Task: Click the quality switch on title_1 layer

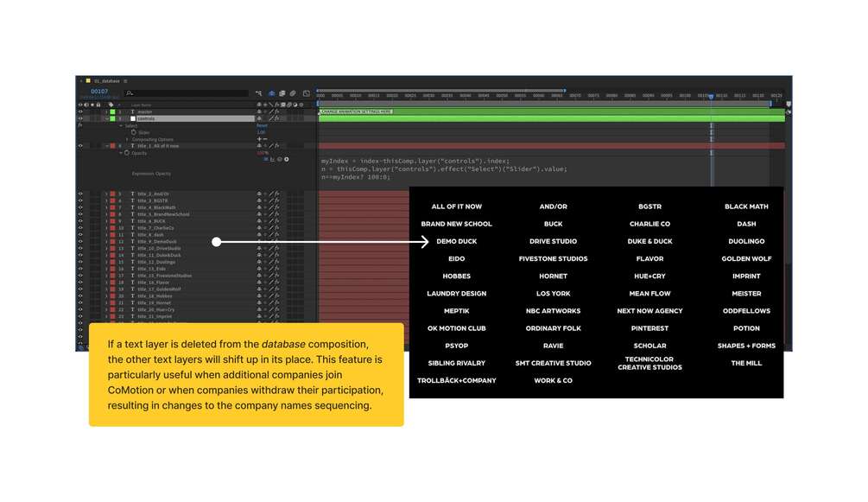Action: (271, 146)
